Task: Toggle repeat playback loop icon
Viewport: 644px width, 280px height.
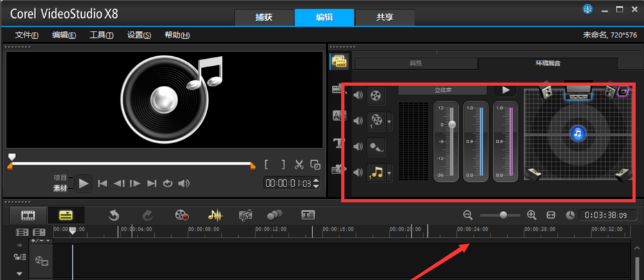Action: [168, 183]
